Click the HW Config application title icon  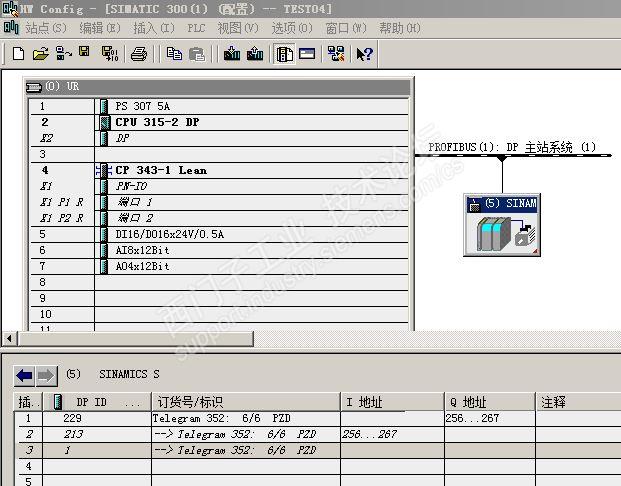10,8
